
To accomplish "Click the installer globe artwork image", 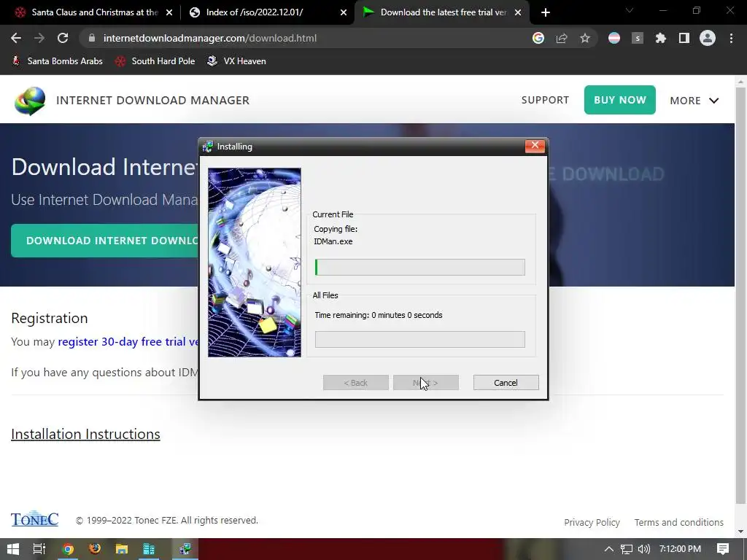I will pos(255,262).
